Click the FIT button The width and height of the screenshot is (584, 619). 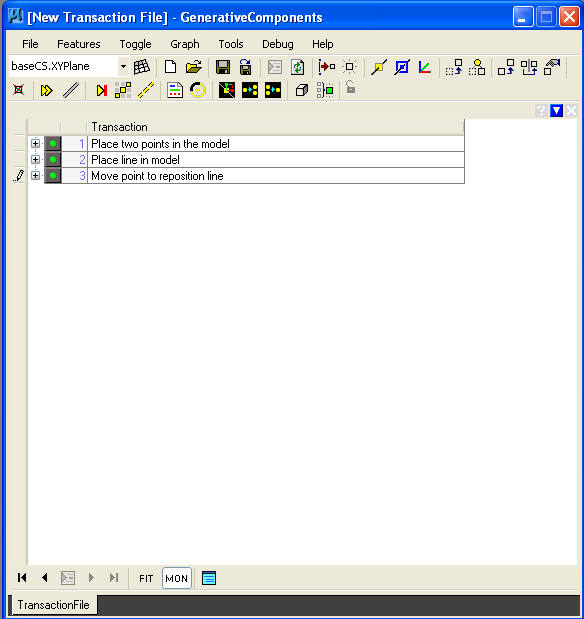(146, 578)
